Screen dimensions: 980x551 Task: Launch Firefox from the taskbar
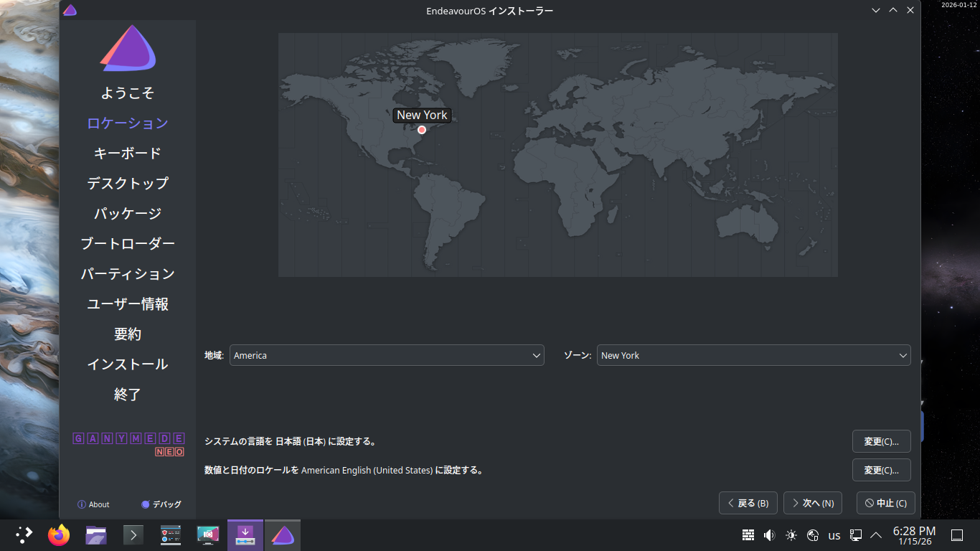59,534
